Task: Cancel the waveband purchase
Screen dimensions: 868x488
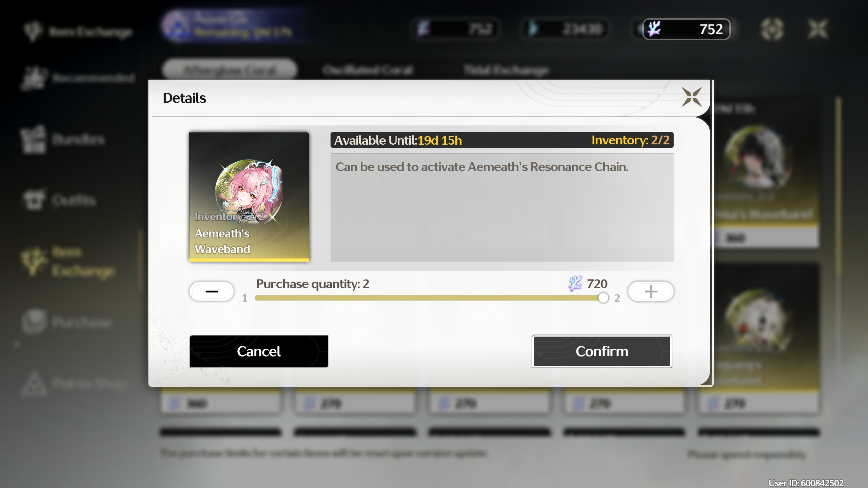Action: click(x=259, y=351)
